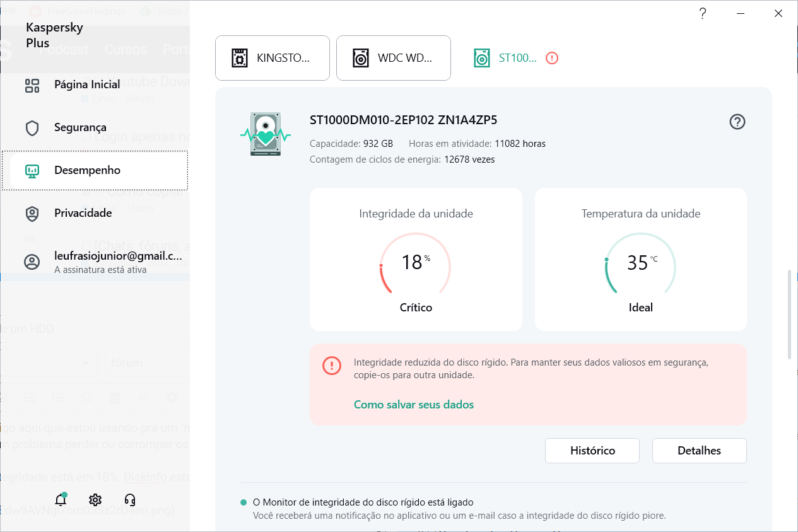Close the Kaspersky window
The height and width of the screenshot is (532, 798).
tap(778, 14)
